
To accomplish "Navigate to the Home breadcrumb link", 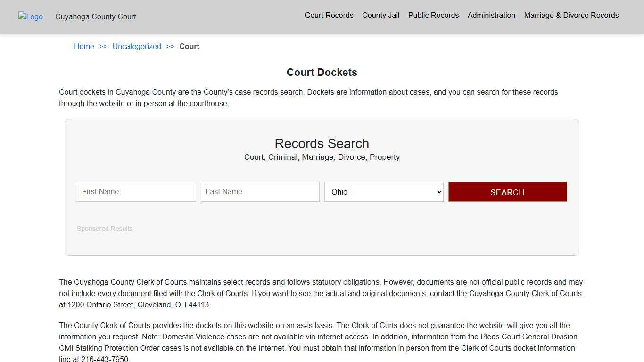I will 83,46.
